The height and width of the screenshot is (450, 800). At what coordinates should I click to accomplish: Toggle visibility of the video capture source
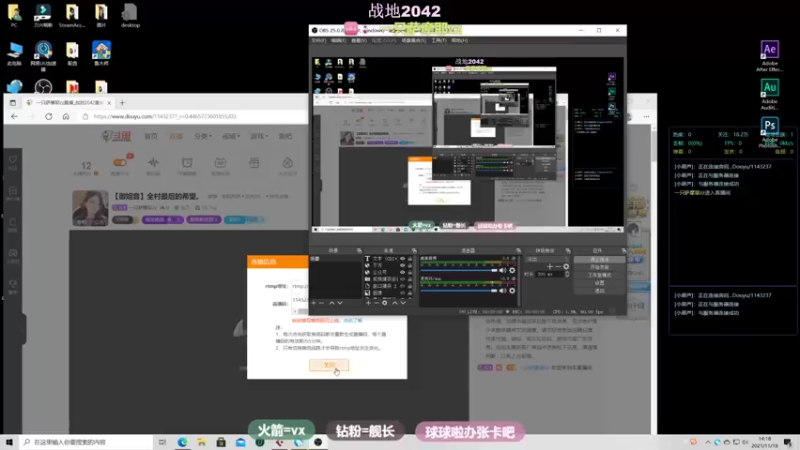tap(403, 279)
